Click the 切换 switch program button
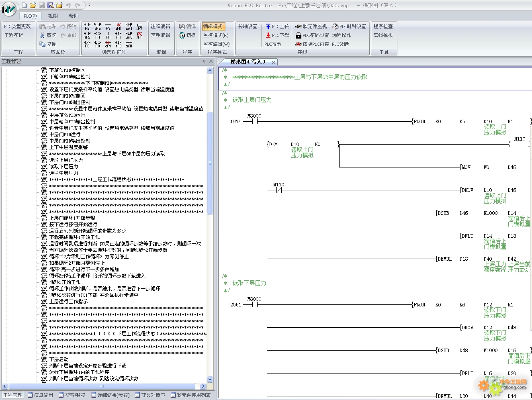Image resolution: width=532 pixels, height=400 pixels. (x=188, y=35)
